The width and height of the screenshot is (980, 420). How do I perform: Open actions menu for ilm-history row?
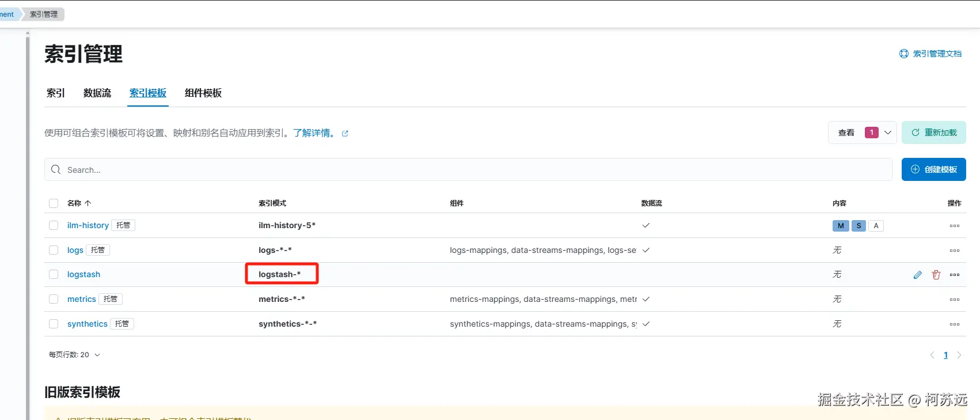[955, 226]
